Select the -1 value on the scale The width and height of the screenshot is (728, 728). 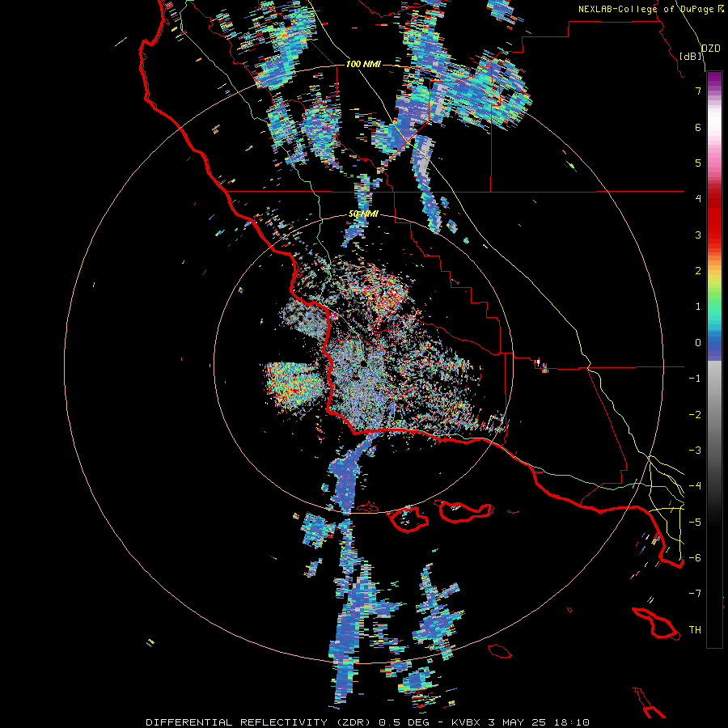[x=695, y=379]
